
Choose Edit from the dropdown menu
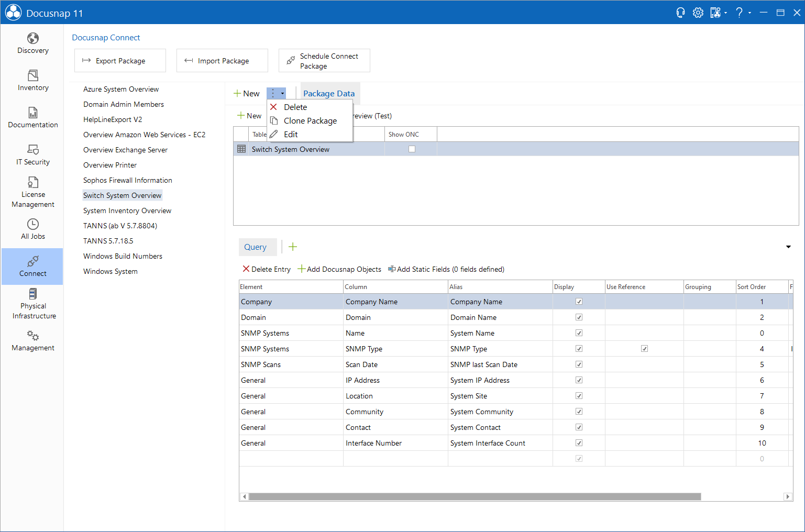pos(310,134)
